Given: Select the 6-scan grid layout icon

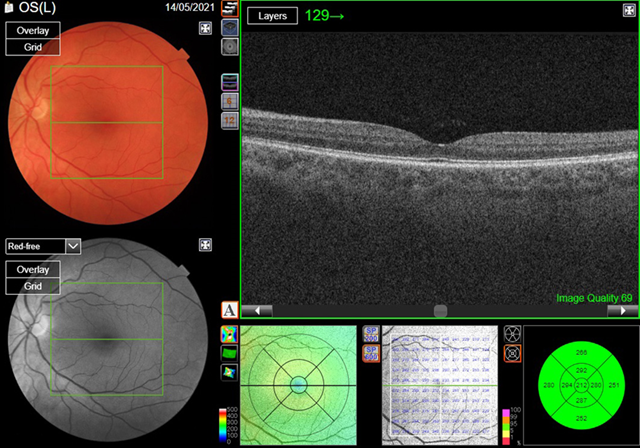Looking at the screenshot, I should pos(229,100).
